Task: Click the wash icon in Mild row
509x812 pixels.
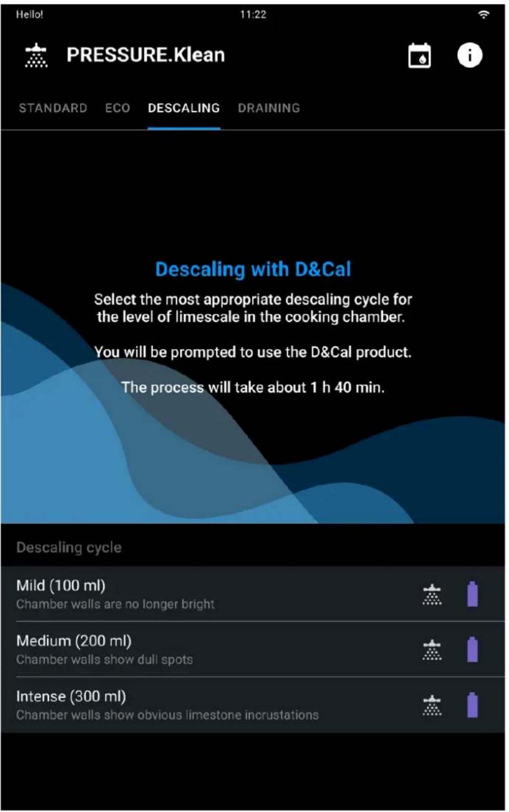Action: (x=432, y=595)
